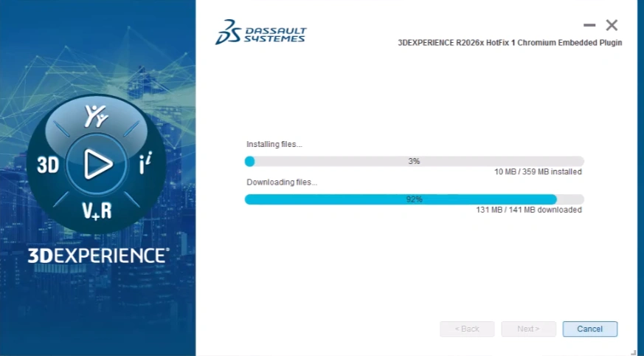Click the Cancel button
This screenshot has height=356, width=644.
tap(590, 329)
